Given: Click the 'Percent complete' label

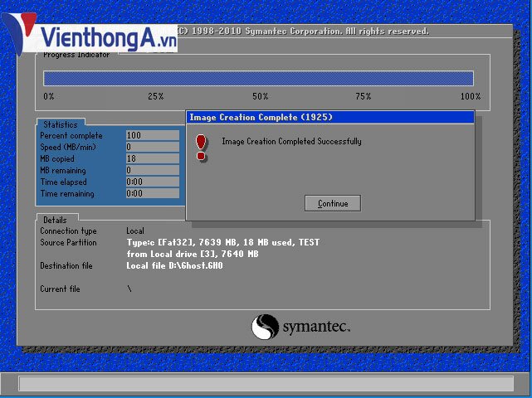Looking at the screenshot, I should click(x=71, y=136).
